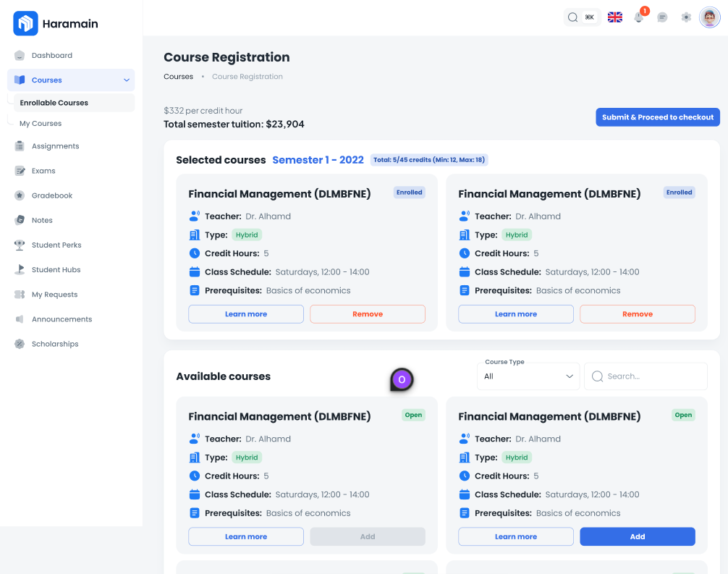Click the purple O cursor marker
The image size is (728, 574).
tap(402, 379)
